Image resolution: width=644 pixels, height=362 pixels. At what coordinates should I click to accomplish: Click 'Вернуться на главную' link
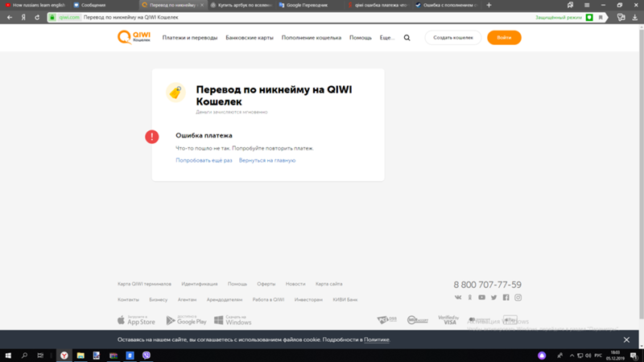(267, 160)
